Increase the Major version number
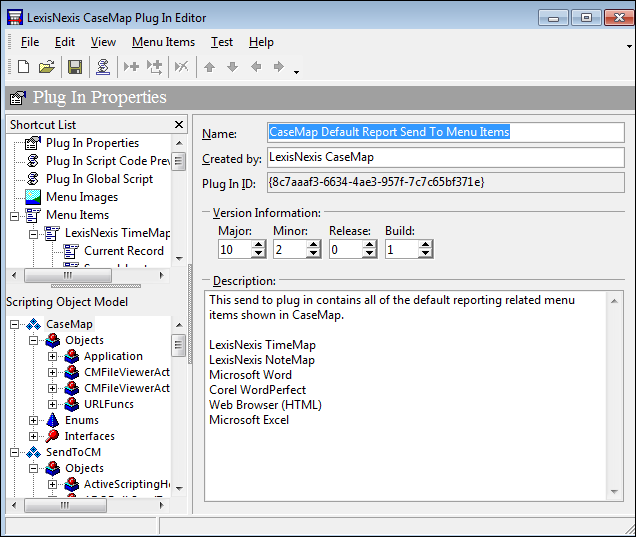The image size is (636, 537). tap(258, 245)
